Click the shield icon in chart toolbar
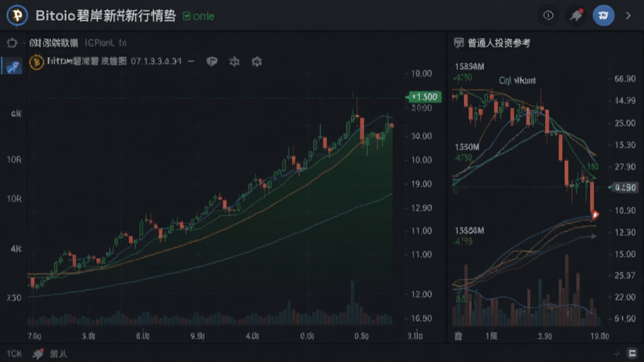This screenshot has width=644, height=362. tap(212, 62)
